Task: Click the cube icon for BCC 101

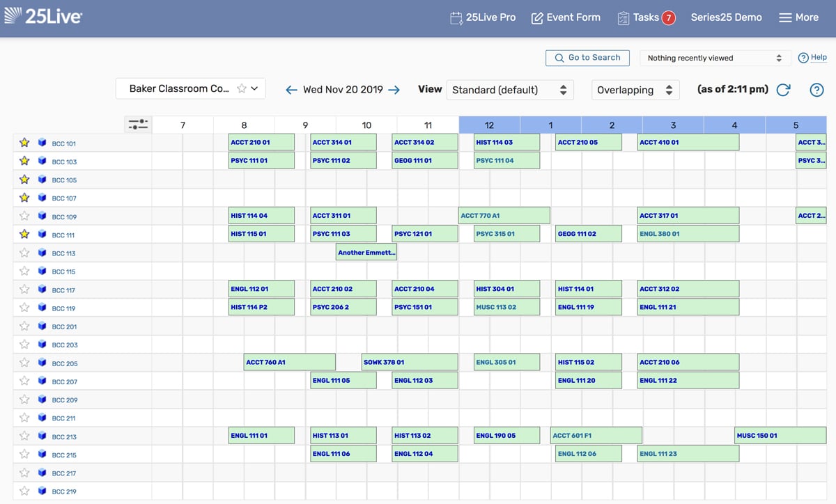Action: [42, 143]
